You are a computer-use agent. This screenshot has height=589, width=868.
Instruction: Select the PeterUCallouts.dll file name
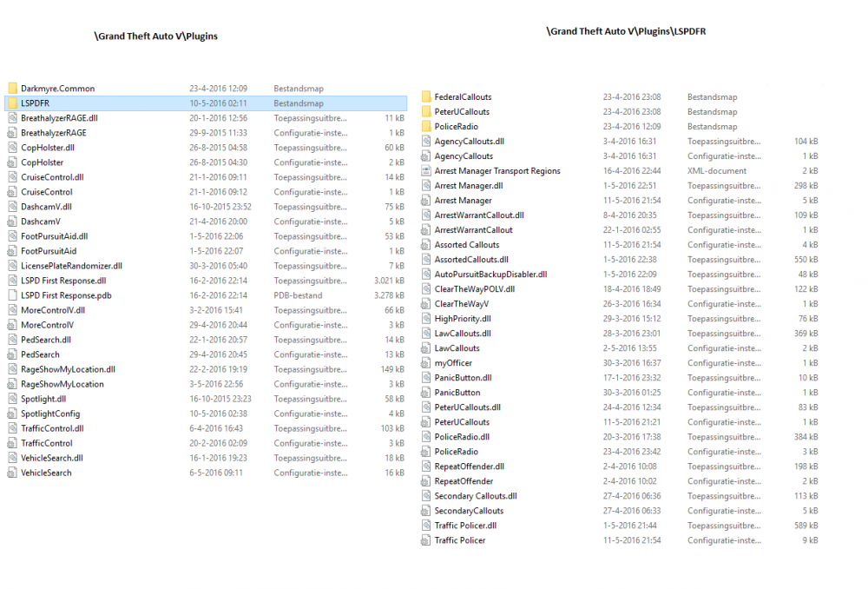tap(468, 407)
